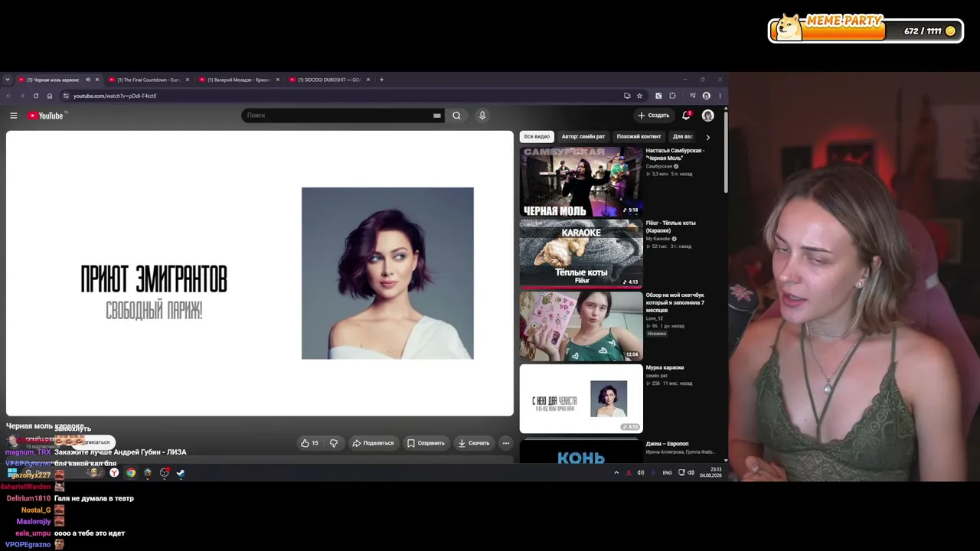Close the Черная моль караоке tab
The width and height of the screenshot is (980, 551).
(96, 80)
